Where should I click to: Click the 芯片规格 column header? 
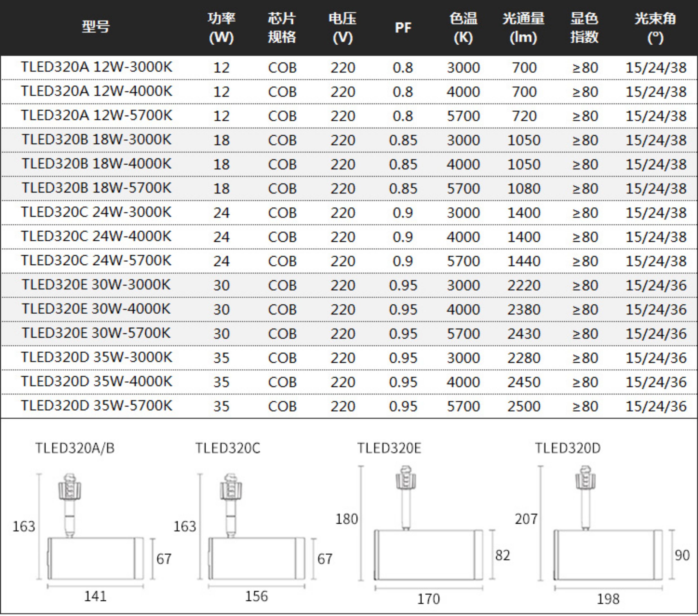click(281, 28)
